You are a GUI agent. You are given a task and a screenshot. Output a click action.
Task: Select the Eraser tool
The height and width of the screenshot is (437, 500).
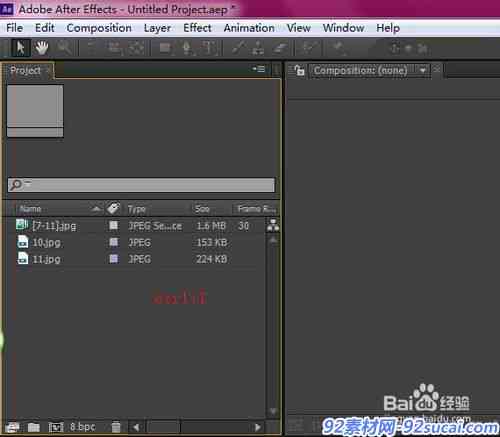coord(279,48)
